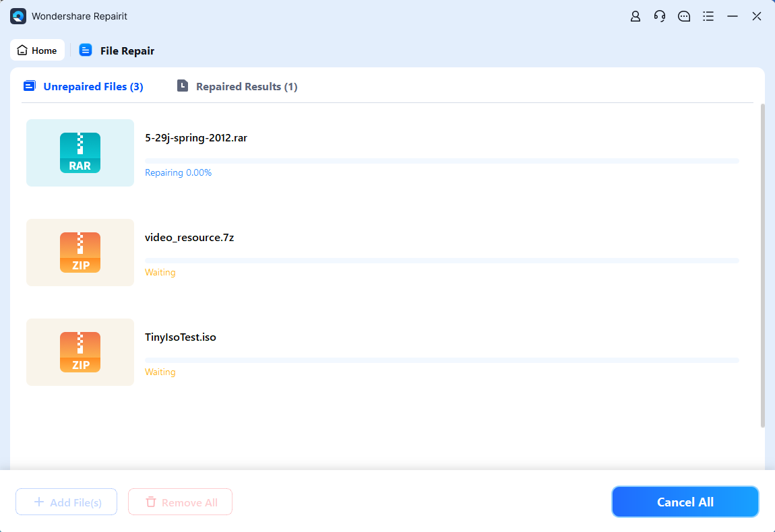
Task: Click the File Repair blue icon
Action: [x=86, y=50]
